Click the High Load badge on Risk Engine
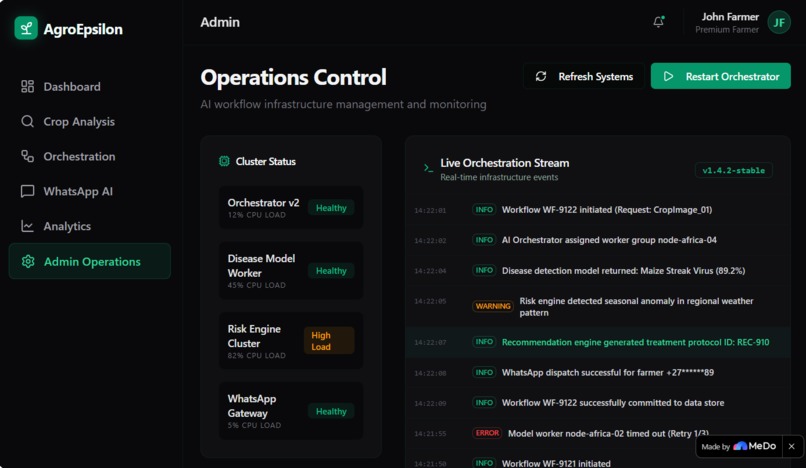Viewport: 806px width, 468px height. click(329, 340)
